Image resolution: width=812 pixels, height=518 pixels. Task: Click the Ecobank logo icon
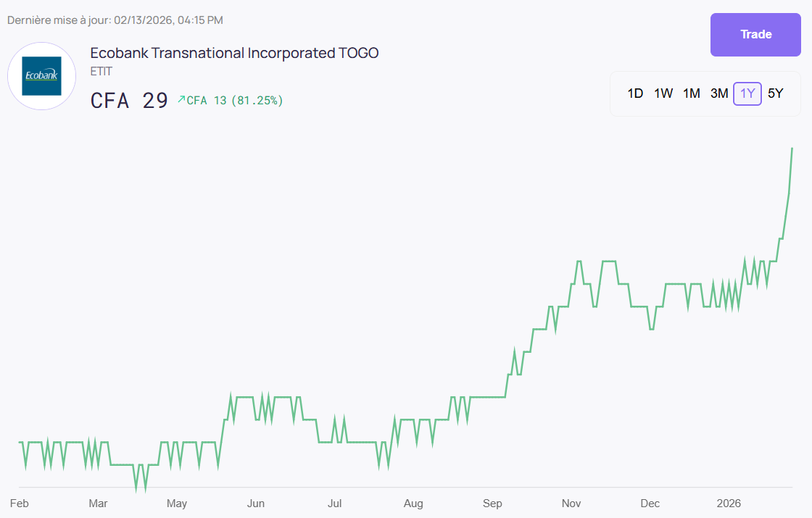coord(41,76)
